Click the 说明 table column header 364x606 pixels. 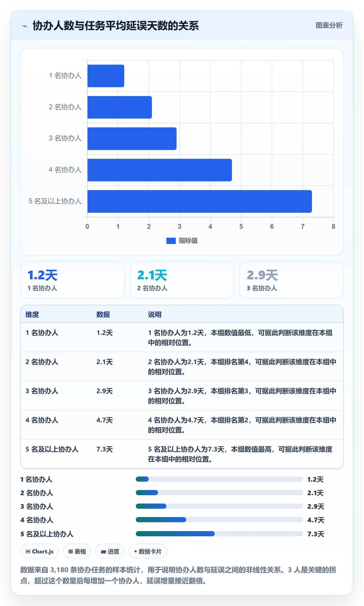155,314
